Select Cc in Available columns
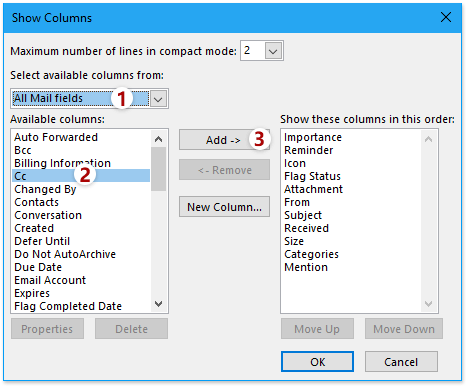 tap(81, 176)
